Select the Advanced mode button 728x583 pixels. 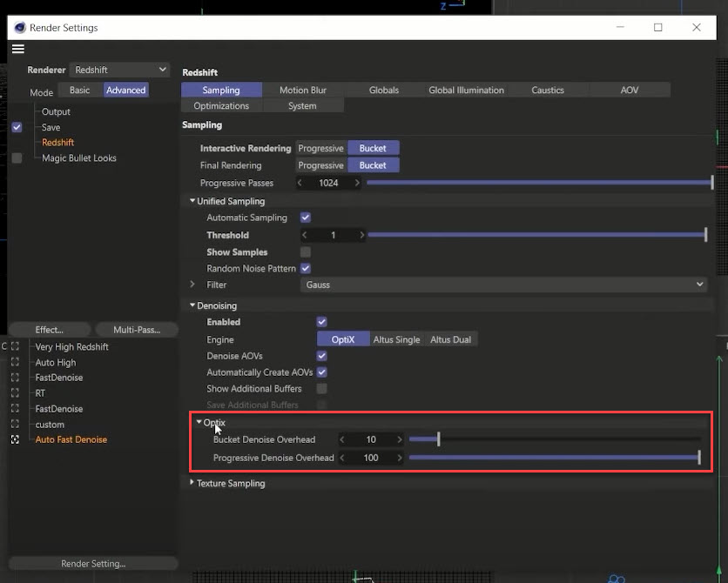pos(125,90)
